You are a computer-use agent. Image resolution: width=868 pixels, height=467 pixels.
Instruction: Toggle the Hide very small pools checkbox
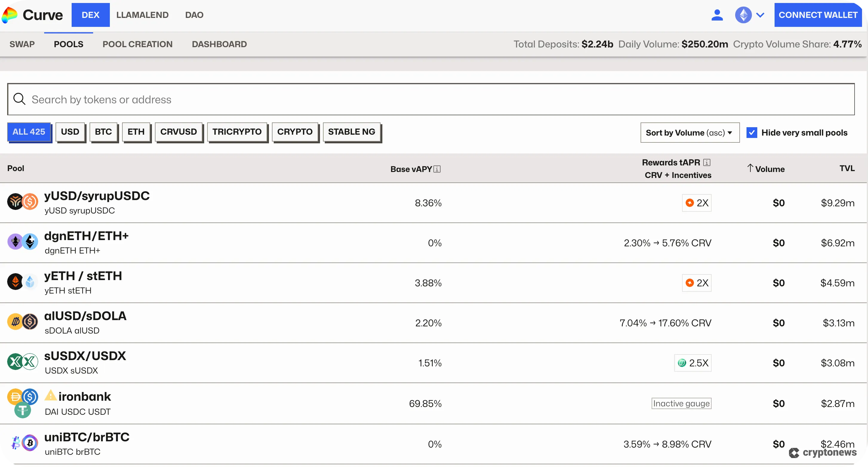[751, 132]
